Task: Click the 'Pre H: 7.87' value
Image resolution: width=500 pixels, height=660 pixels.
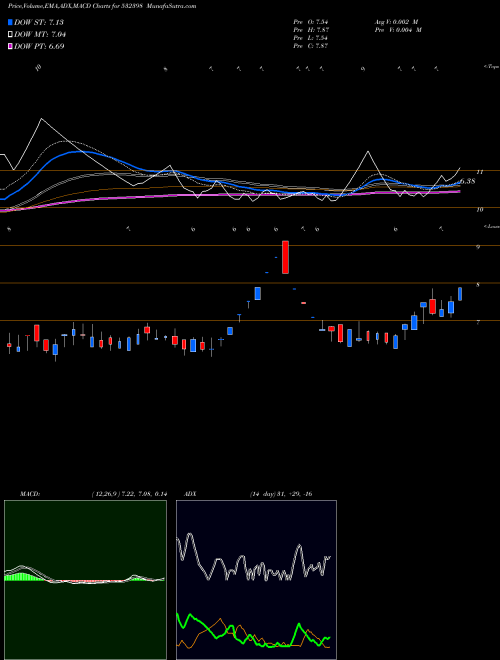Action: tap(311, 30)
